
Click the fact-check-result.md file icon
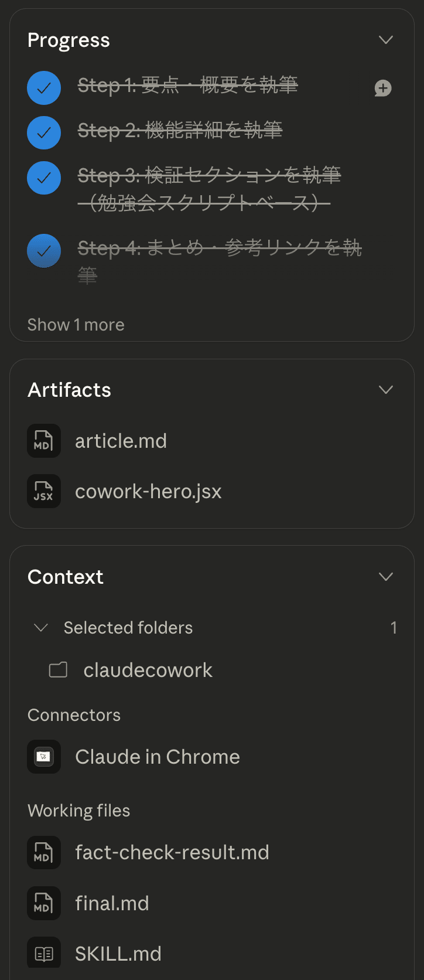44,852
